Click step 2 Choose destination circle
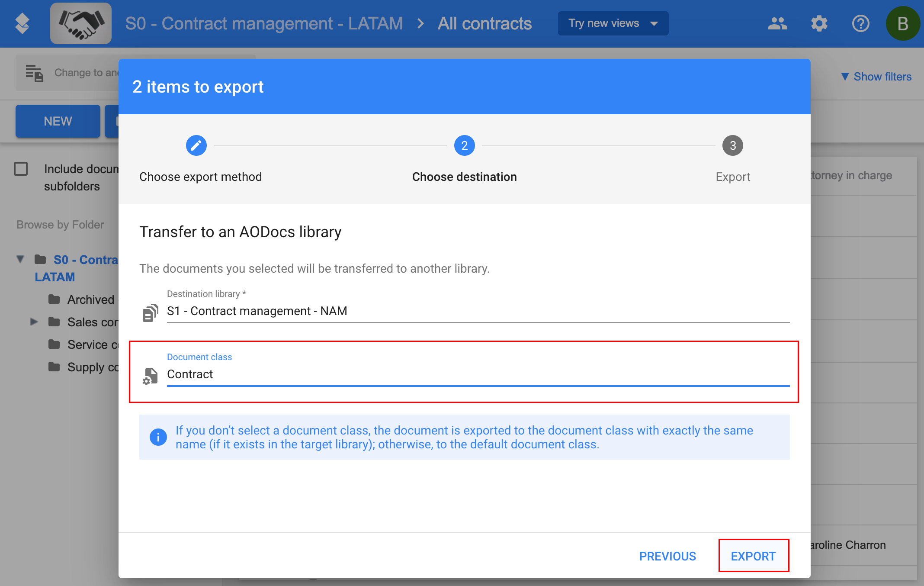924x586 pixels. 465,145
